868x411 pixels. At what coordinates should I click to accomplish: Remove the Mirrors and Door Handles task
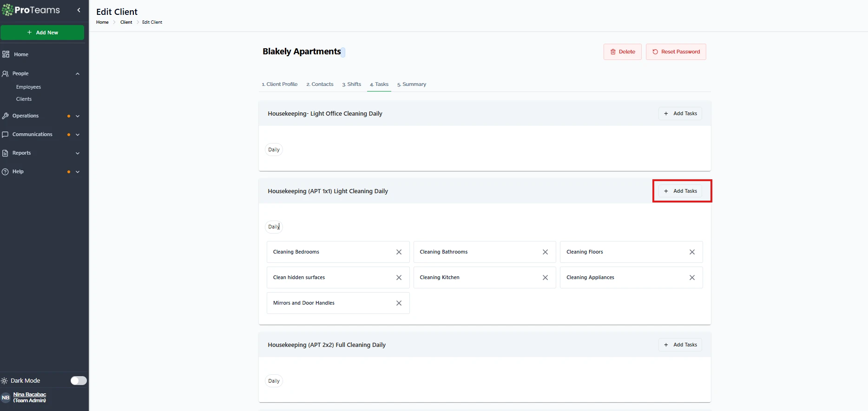pos(399,303)
